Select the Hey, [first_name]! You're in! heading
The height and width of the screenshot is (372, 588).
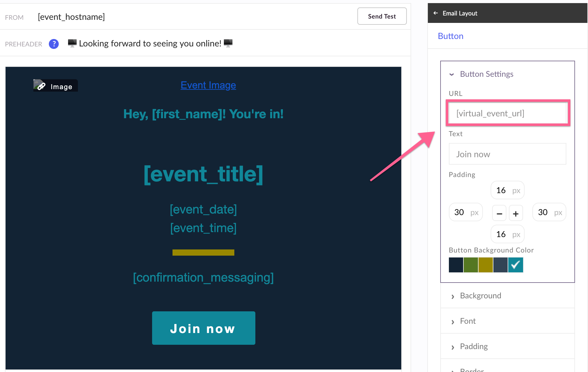pos(203,114)
